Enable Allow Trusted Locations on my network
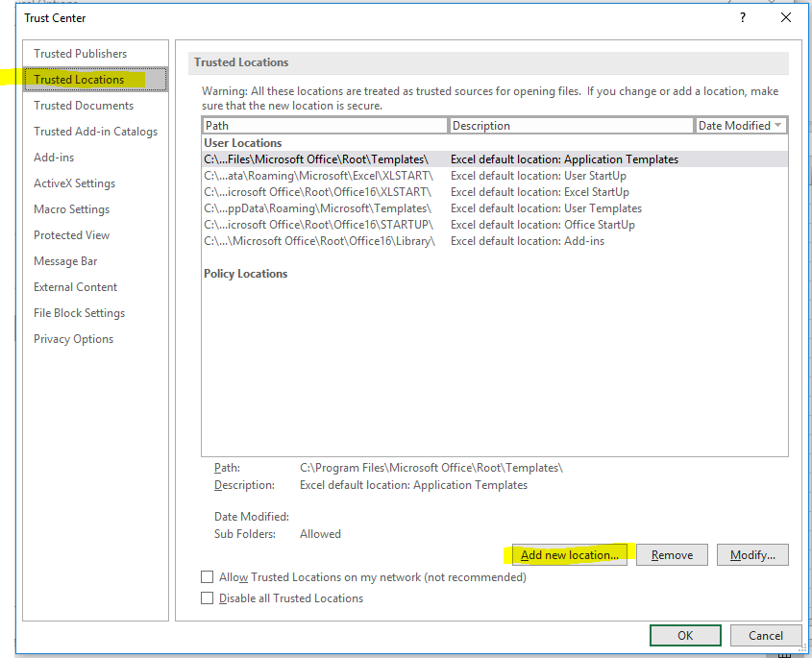The image size is (812, 658). [207, 577]
